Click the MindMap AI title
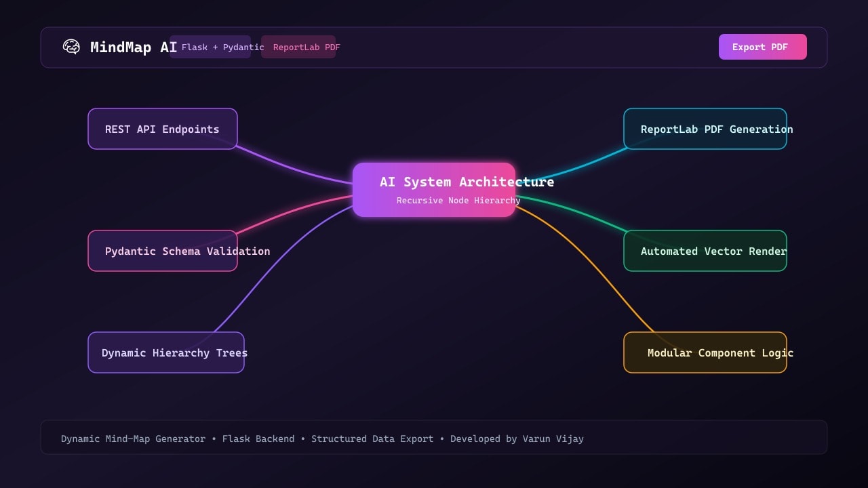 (x=134, y=47)
